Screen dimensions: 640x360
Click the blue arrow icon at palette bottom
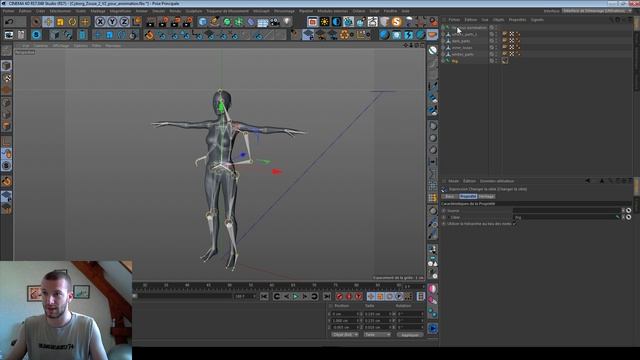click(x=433, y=329)
